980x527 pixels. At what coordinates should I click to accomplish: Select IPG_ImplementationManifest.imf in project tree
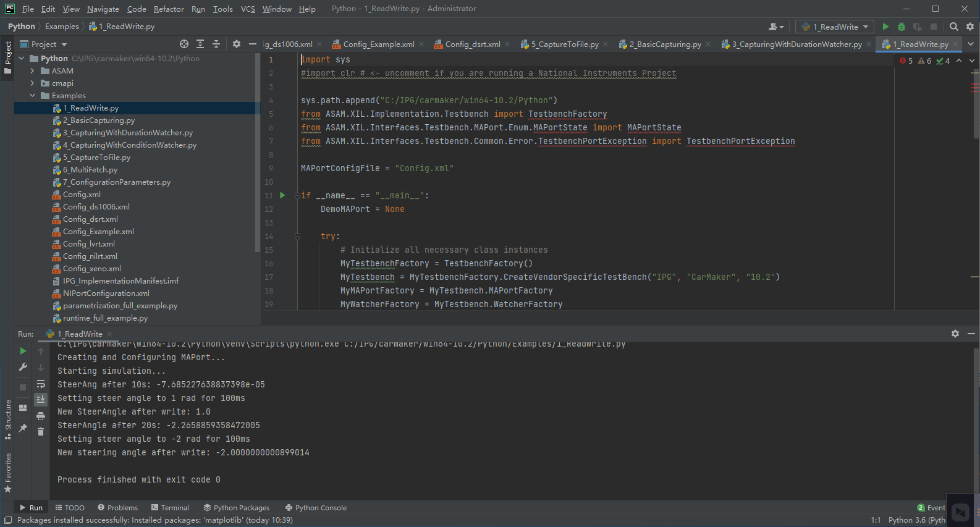click(137, 281)
